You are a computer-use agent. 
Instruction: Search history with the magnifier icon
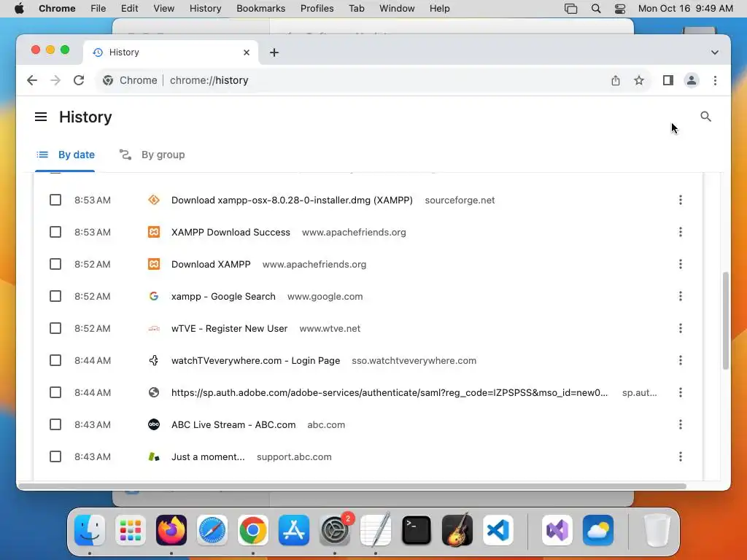tap(705, 117)
